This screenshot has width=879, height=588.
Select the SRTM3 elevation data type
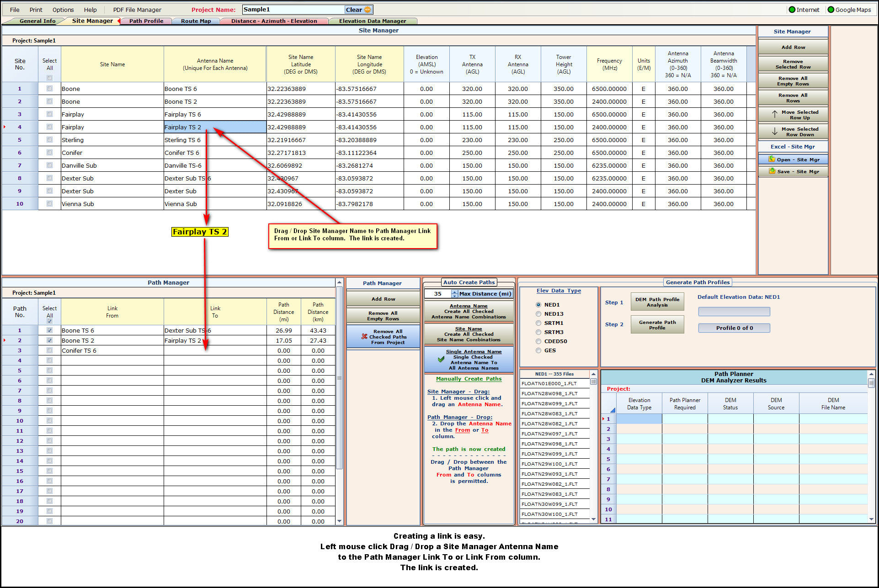coord(538,332)
